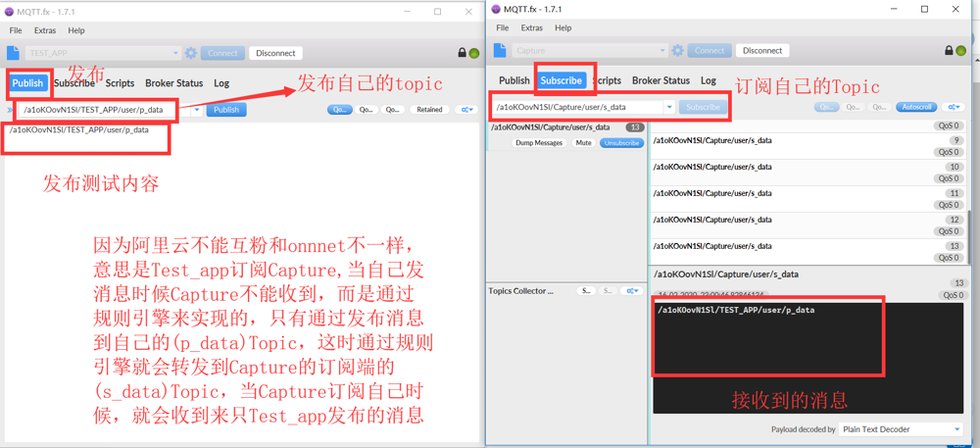
Task: Open File menu in TEST_APP window
Action: coord(16,30)
